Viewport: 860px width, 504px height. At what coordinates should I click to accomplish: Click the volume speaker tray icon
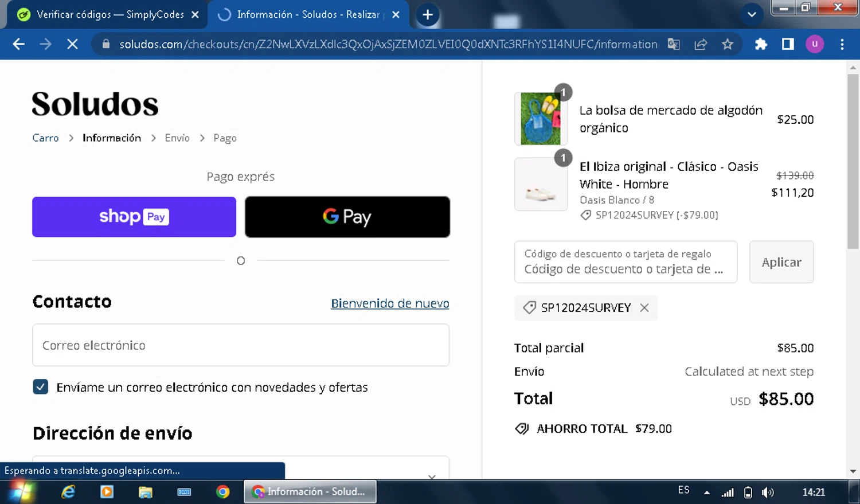[768, 492]
